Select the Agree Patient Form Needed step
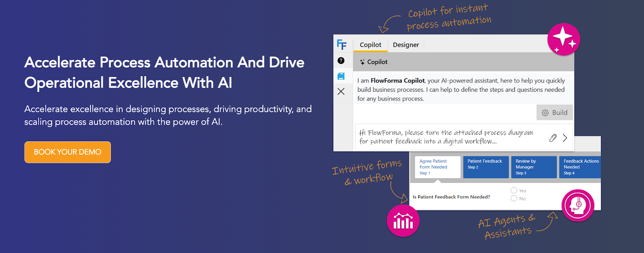The image size is (644, 253). (x=438, y=167)
